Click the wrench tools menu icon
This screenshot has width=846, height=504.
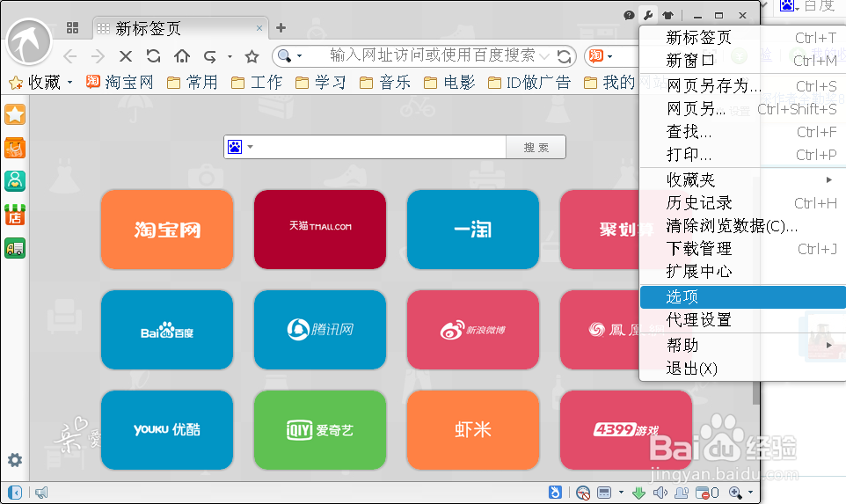point(648,15)
